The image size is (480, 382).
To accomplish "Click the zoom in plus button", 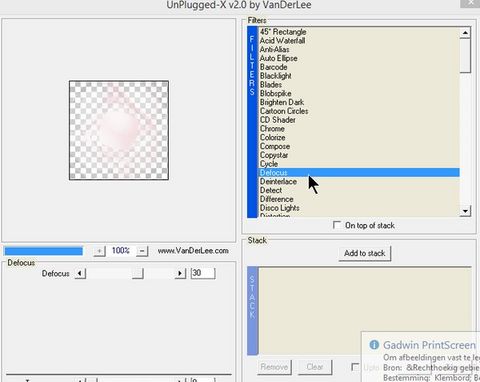I will tap(99, 251).
